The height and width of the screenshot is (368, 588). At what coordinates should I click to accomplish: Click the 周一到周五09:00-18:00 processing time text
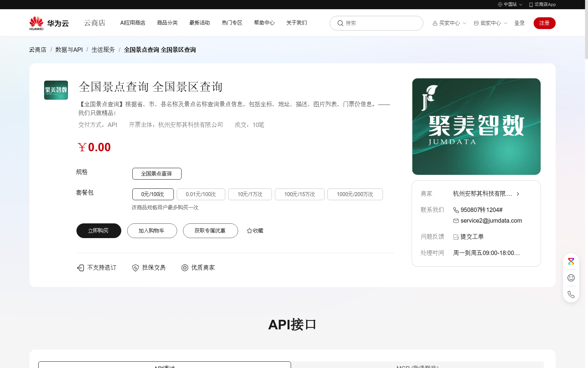tap(486, 253)
